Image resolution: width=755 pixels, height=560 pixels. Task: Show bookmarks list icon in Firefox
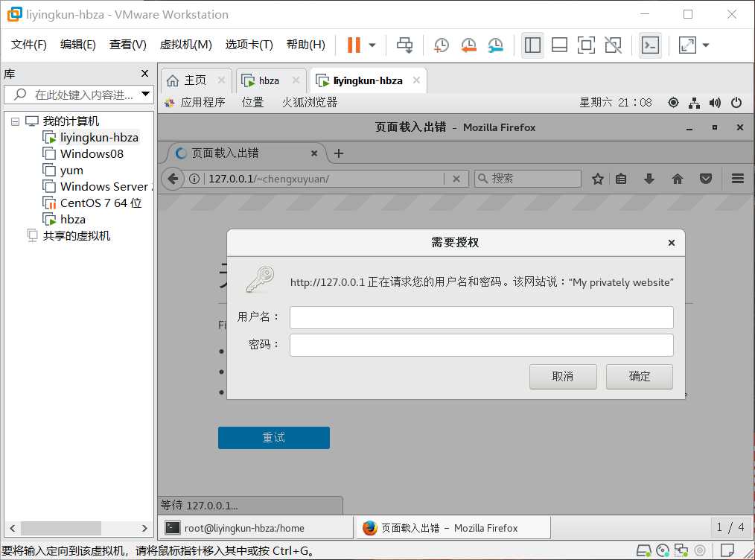tap(621, 179)
